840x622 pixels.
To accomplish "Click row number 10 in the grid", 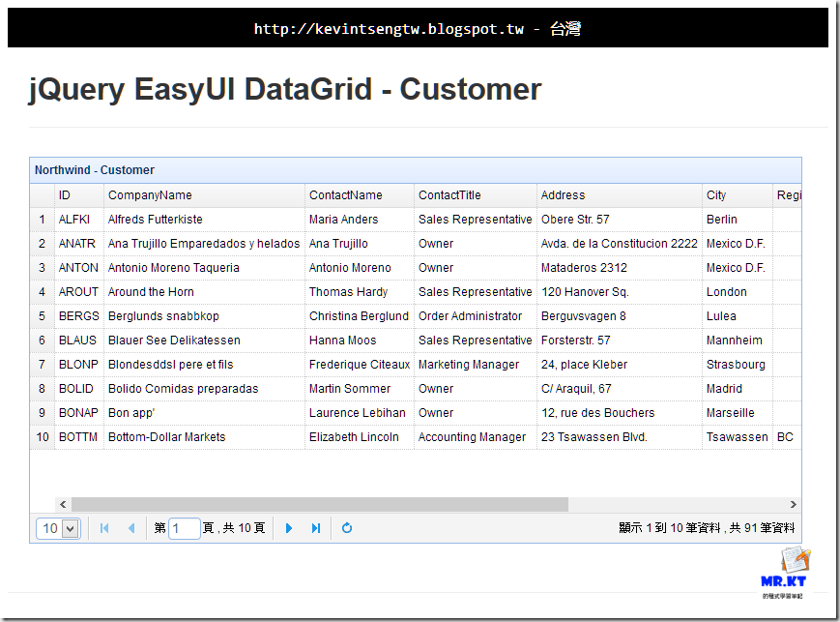I will [x=43, y=436].
